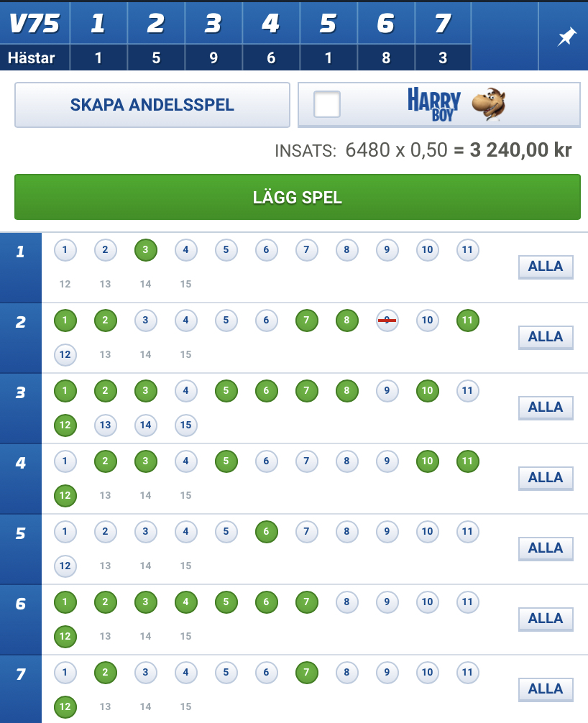The image size is (588, 723).
Task: Deselect horse 10 in race 4
Action: (428, 461)
